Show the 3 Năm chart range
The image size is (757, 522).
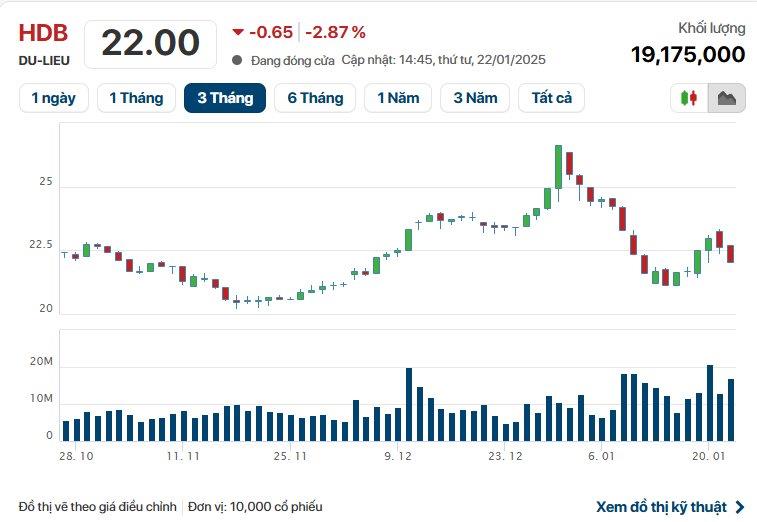(x=475, y=98)
